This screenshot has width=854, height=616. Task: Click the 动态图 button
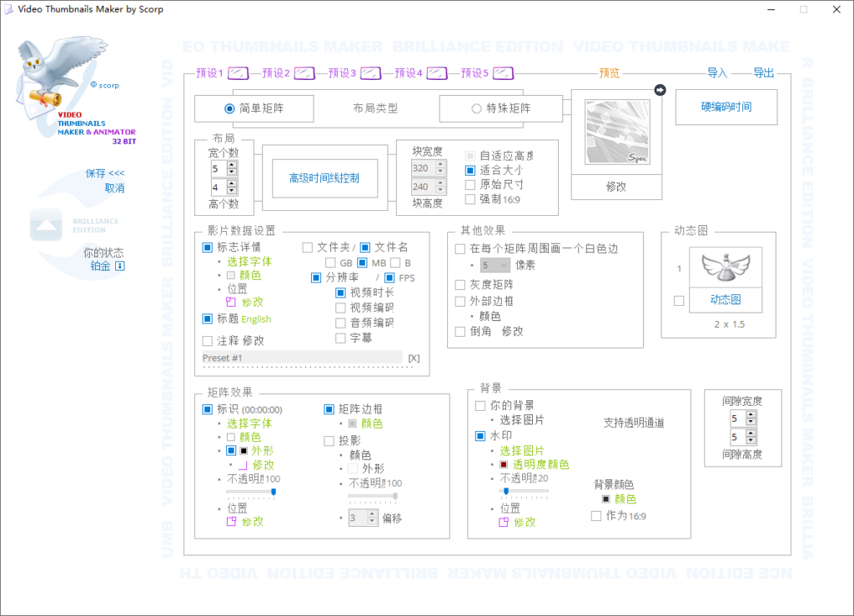tap(726, 300)
